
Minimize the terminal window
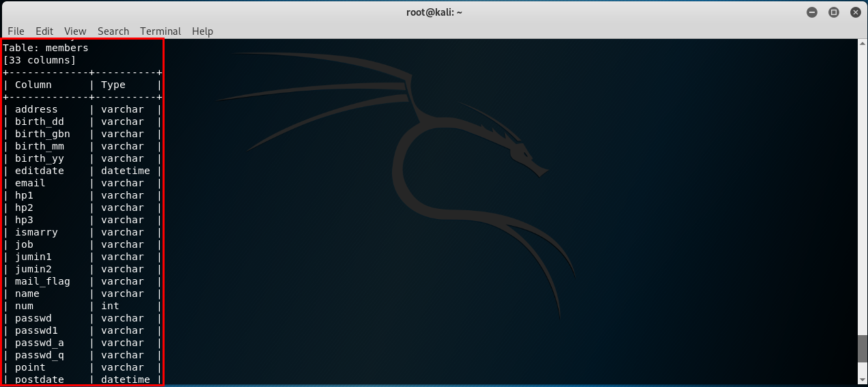click(x=812, y=12)
